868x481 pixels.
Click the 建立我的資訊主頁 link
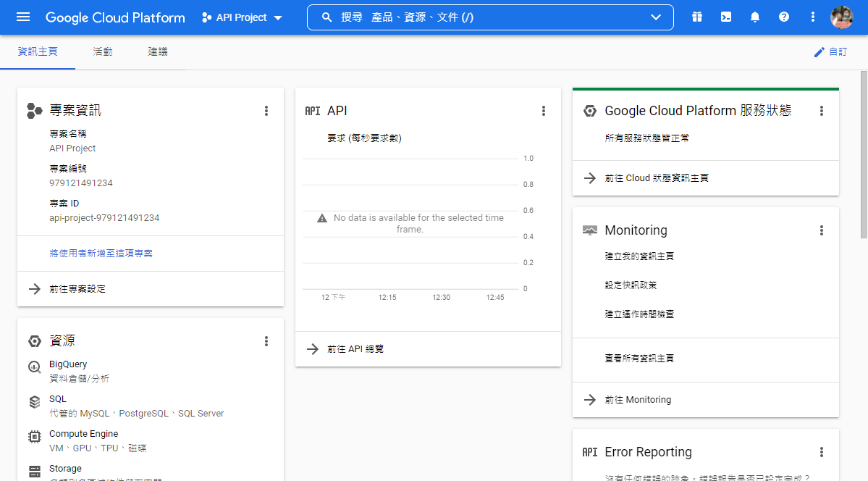tap(639, 256)
